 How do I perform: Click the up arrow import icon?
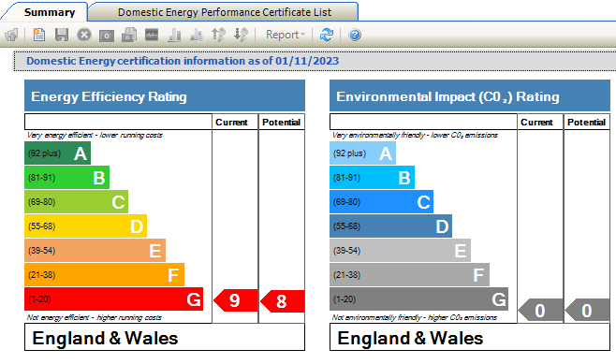click(219, 35)
